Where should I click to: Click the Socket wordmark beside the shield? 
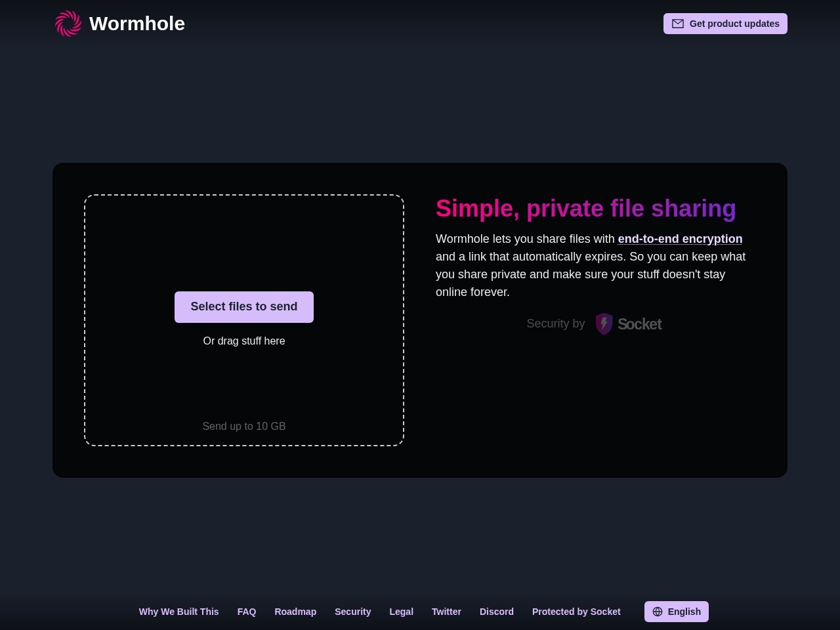[x=639, y=324]
